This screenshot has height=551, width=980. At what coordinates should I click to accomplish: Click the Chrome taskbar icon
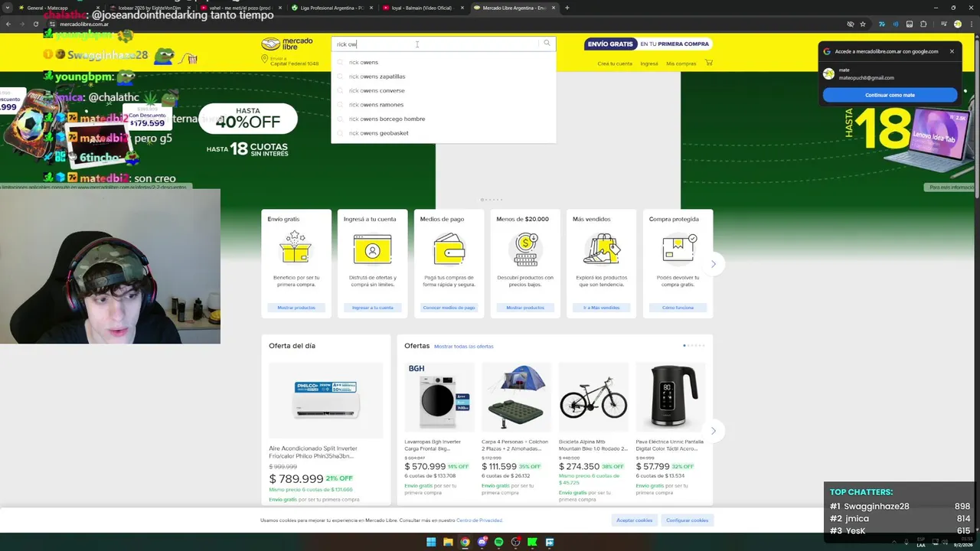point(465,542)
